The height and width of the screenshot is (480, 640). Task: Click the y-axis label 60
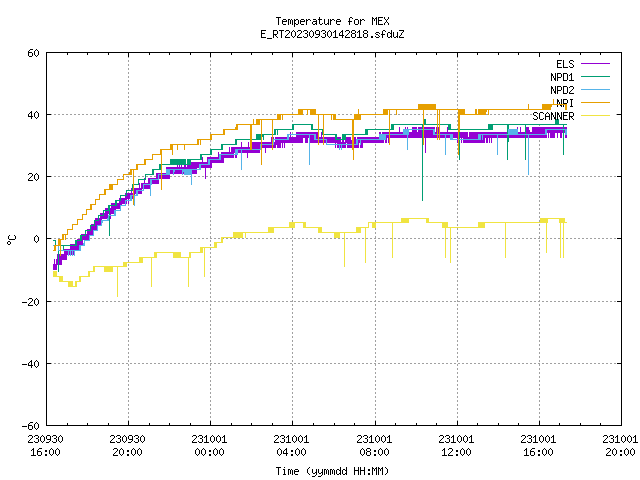click(33, 53)
